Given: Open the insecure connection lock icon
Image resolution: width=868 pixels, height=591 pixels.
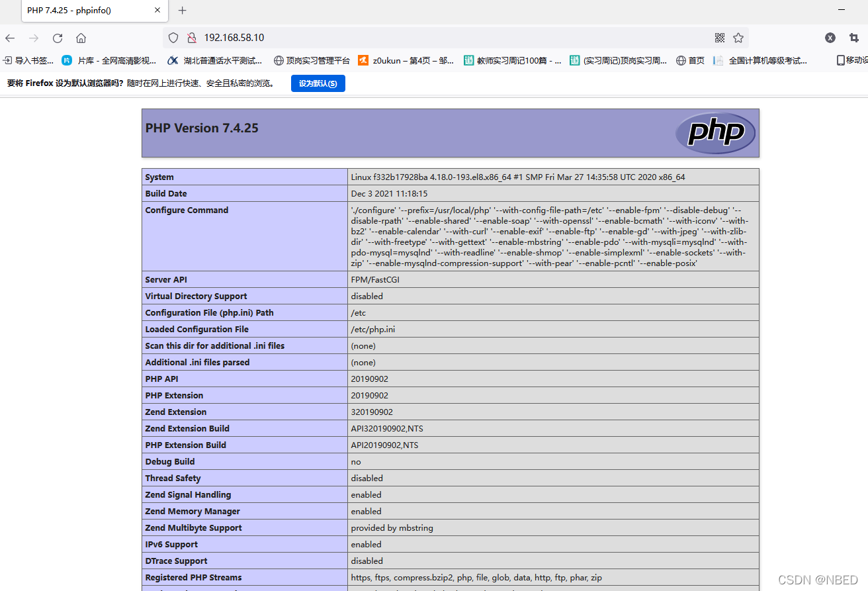Looking at the screenshot, I should [x=192, y=38].
